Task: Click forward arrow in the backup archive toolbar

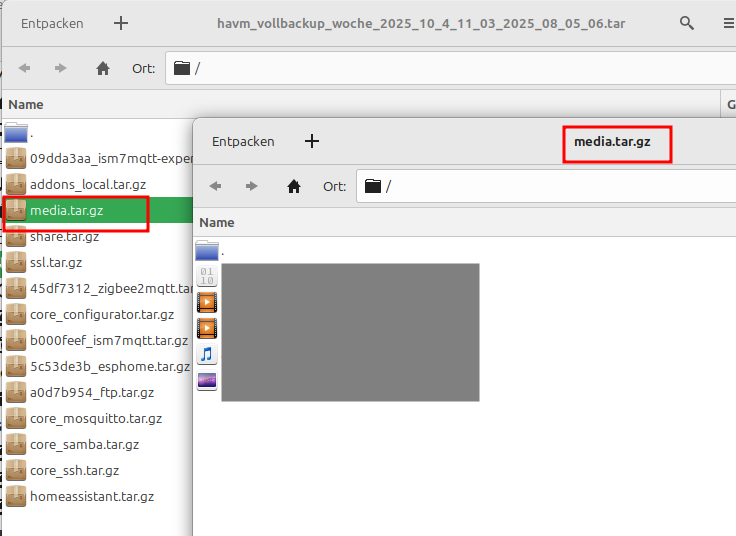Action: pos(61,69)
